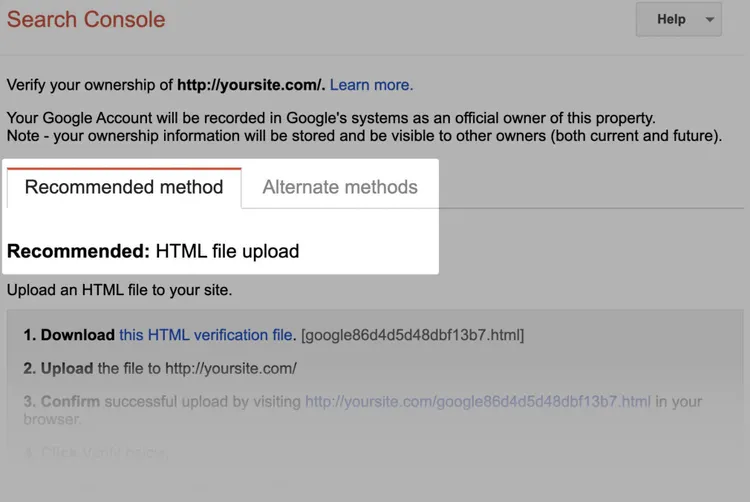
Task: Open the Help button
Action: point(678,19)
